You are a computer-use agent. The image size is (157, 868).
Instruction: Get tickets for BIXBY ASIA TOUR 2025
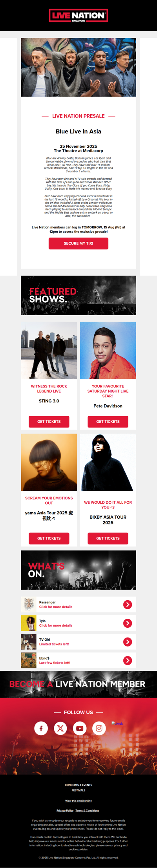point(108,538)
